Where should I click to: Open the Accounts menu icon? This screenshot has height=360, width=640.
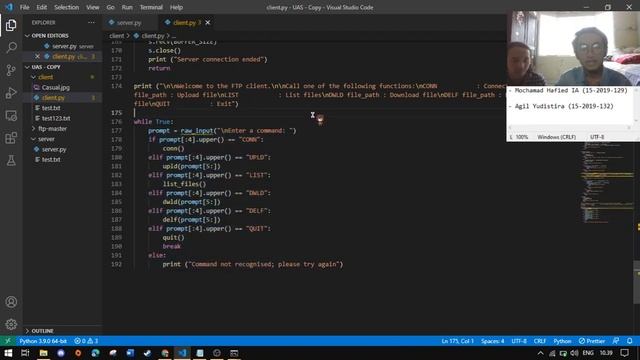point(11,302)
